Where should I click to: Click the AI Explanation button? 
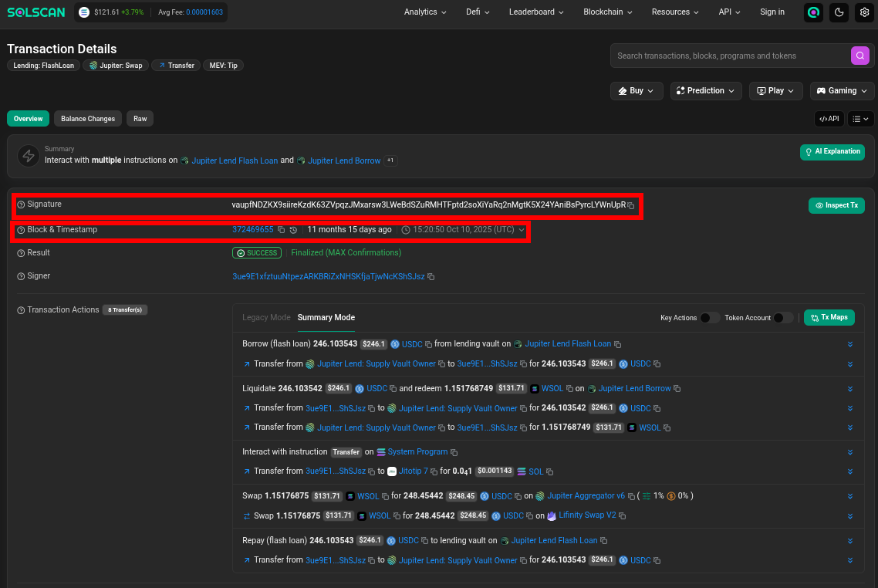[x=832, y=152]
